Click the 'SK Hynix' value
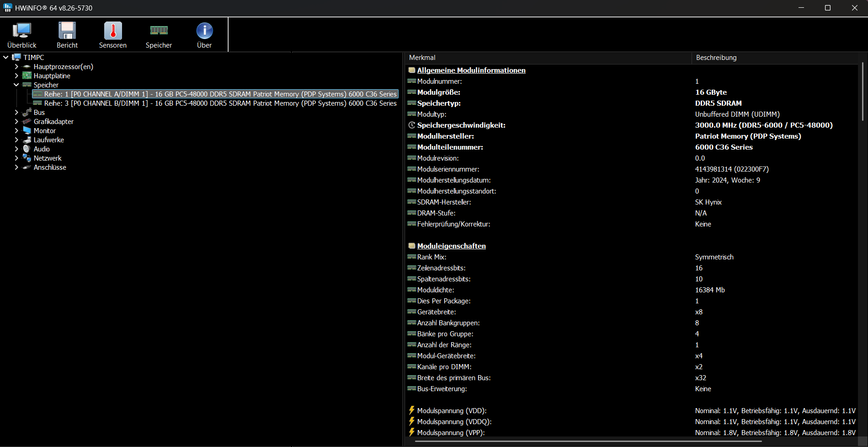 708,202
